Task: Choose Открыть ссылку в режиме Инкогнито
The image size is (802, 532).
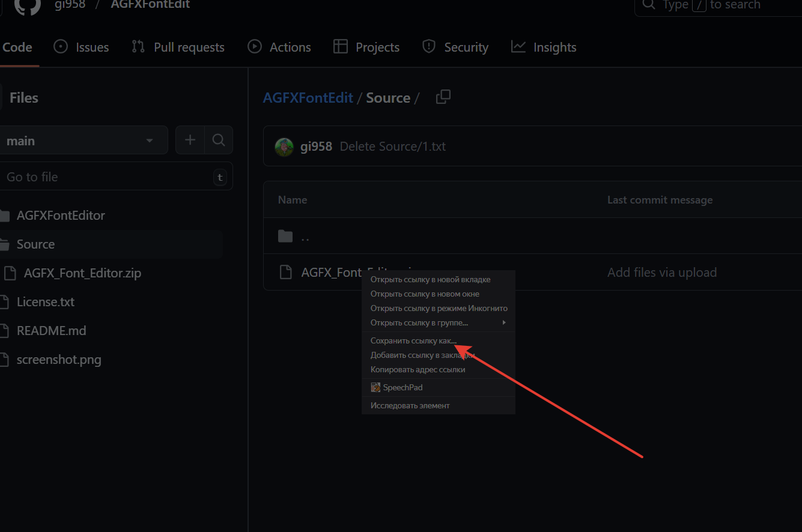Action: 439,309
